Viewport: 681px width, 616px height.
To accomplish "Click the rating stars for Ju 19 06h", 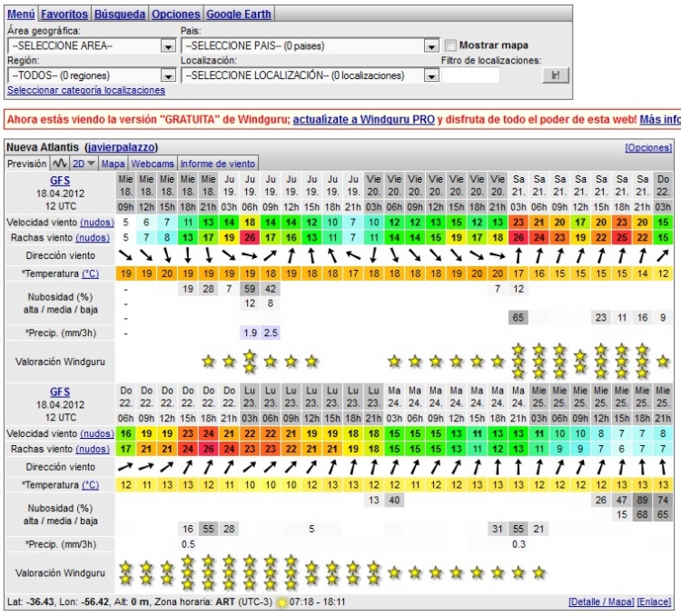I will 250,362.
